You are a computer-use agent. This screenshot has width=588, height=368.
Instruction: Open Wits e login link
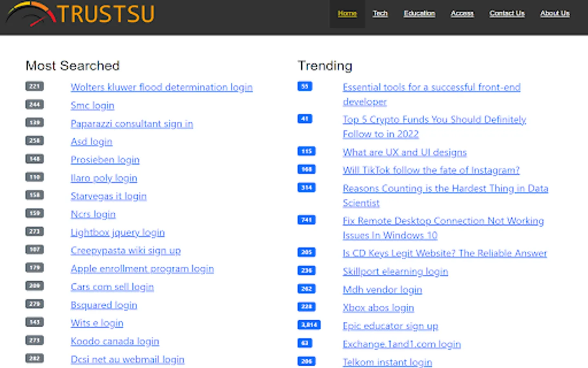pyautogui.click(x=97, y=323)
